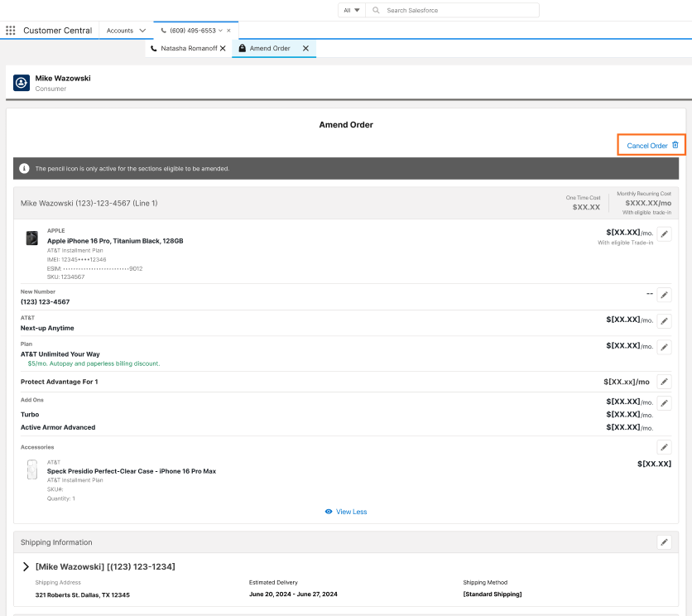Image resolution: width=692 pixels, height=616 pixels.
Task: Edit the New Number section
Action: click(664, 295)
